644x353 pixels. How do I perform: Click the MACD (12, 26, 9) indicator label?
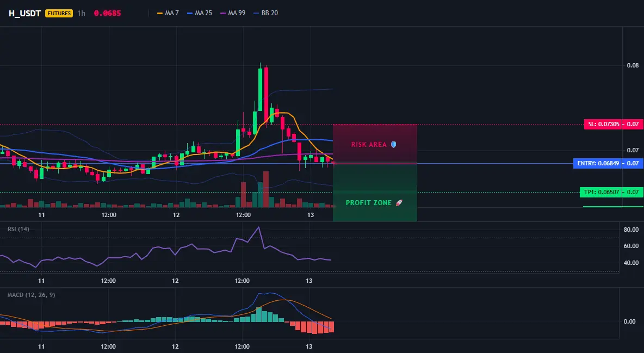click(31, 295)
